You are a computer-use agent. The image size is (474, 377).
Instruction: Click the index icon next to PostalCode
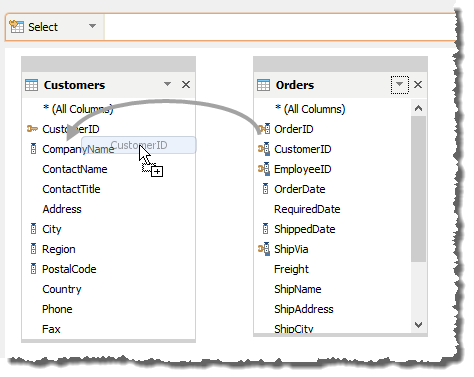point(33,269)
